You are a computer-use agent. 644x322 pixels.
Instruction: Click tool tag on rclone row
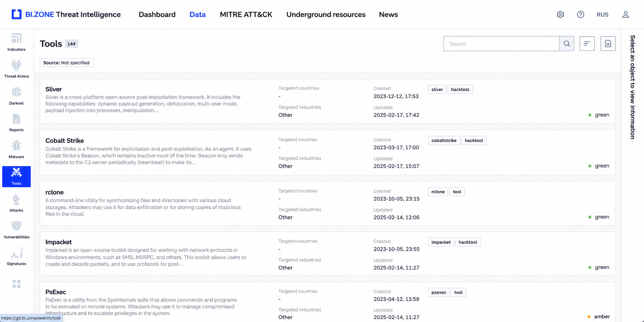click(457, 192)
